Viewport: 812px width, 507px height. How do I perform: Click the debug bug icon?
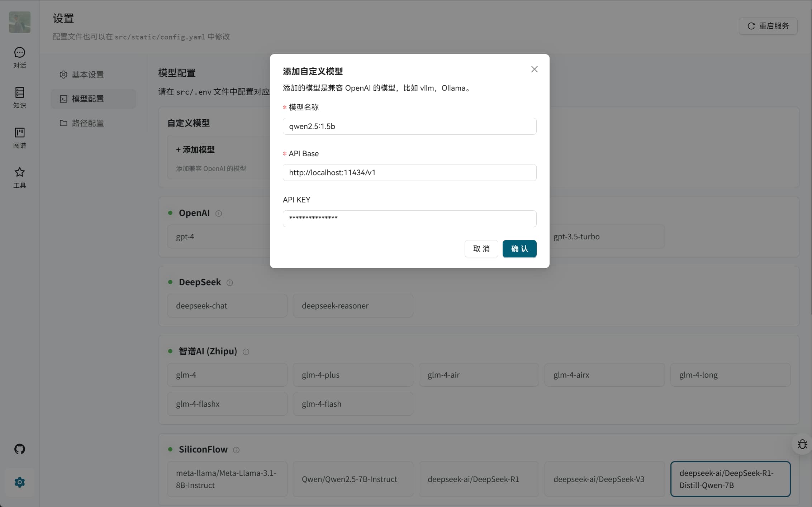(802, 444)
